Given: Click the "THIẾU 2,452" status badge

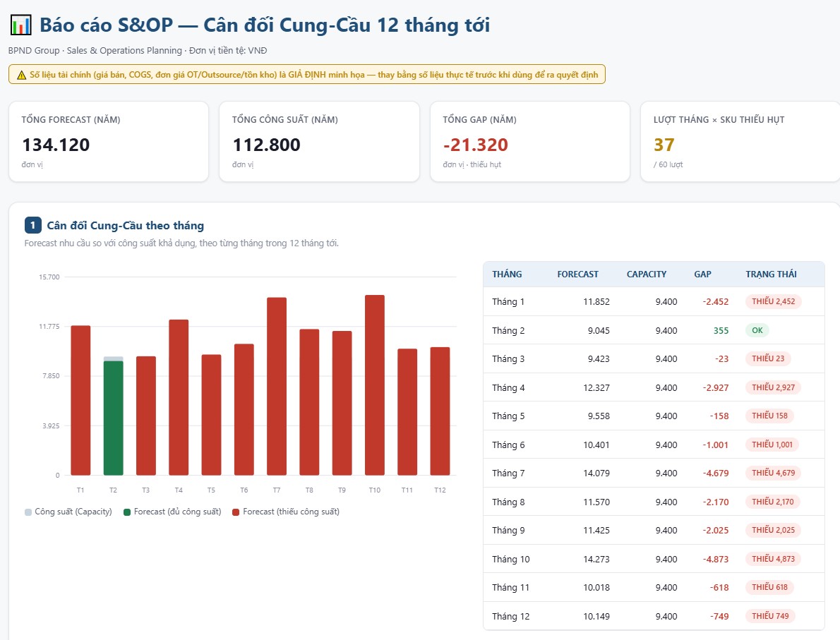Looking at the screenshot, I should (x=773, y=301).
